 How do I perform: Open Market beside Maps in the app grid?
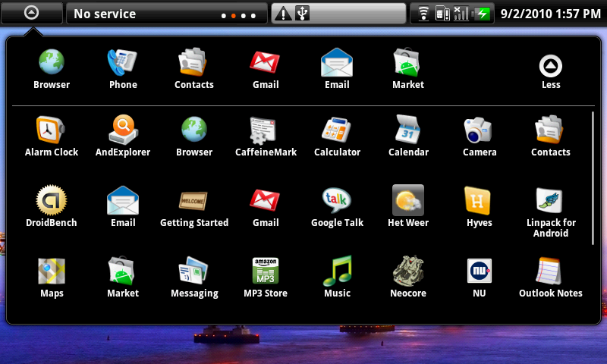(x=123, y=278)
